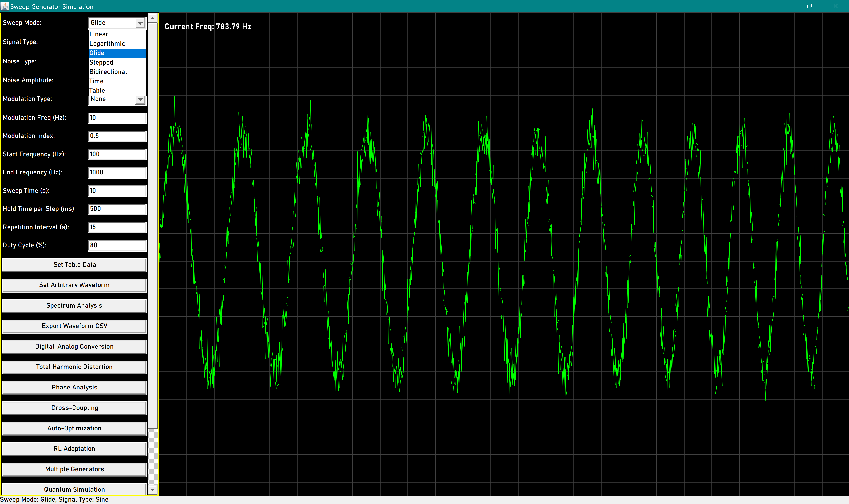The height and width of the screenshot is (504, 849).
Task: Click the scrollbar up arrow in left panel
Action: (153, 18)
